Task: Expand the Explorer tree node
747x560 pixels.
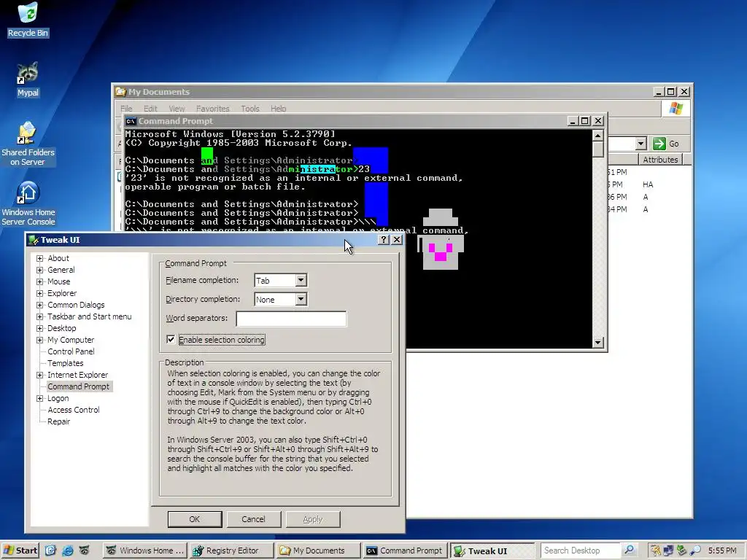Action: (x=40, y=293)
